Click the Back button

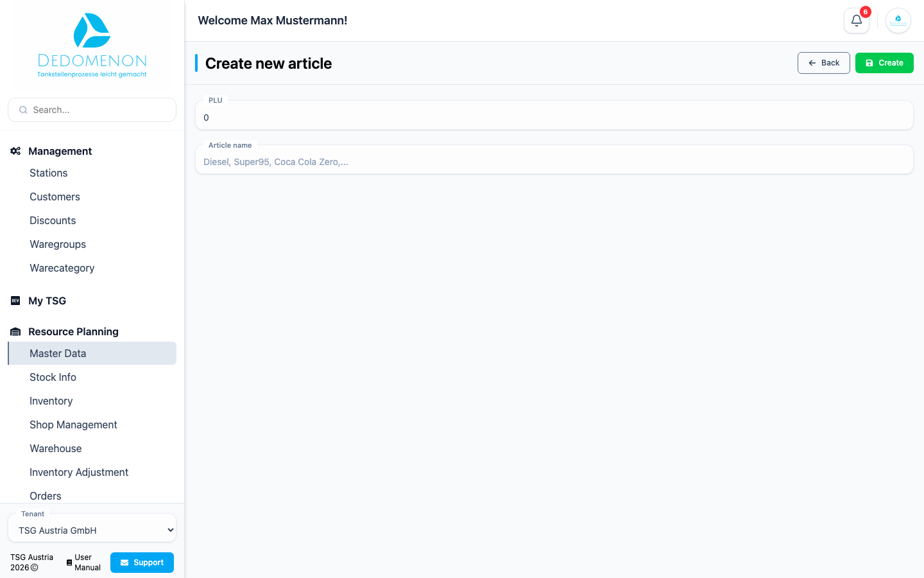pos(824,63)
